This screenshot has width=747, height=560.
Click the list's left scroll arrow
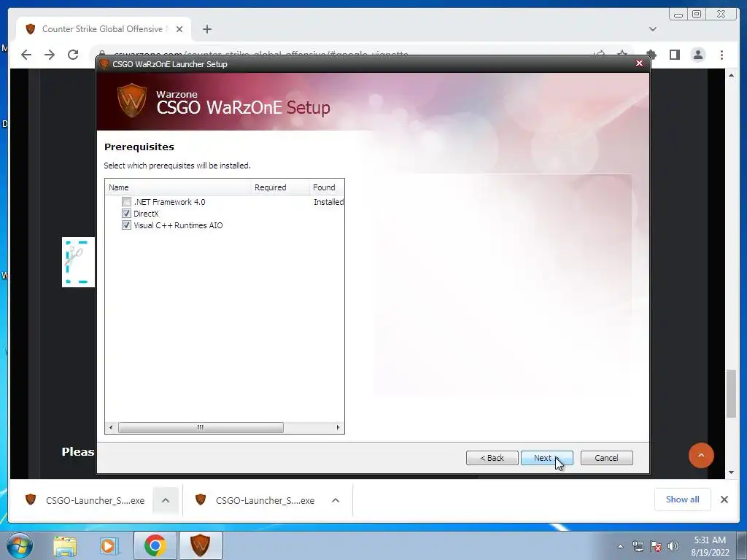111,427
